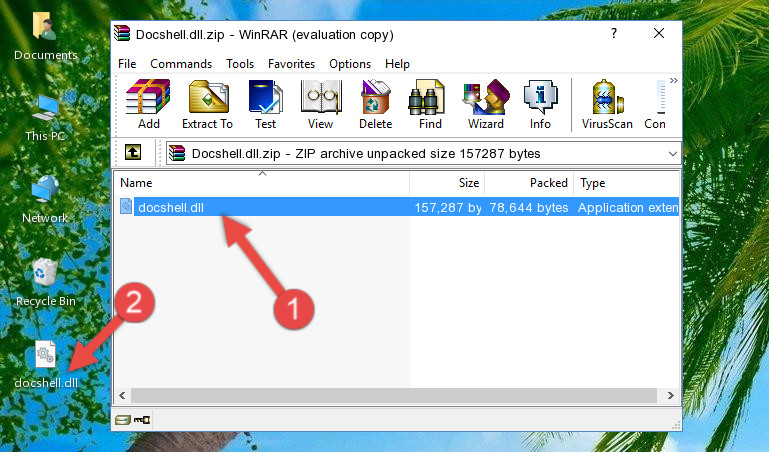
Task: Run the Test archive tool
Action: pos(265,104)
